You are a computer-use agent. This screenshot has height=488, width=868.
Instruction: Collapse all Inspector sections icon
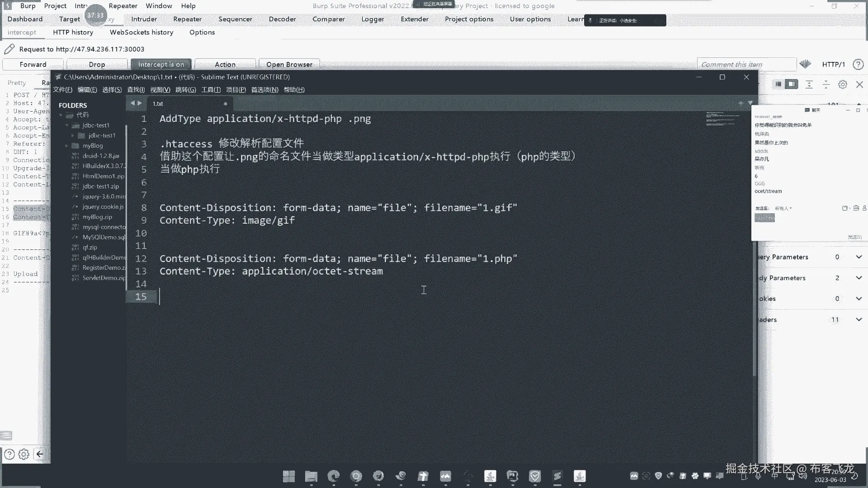click(826, 84)
